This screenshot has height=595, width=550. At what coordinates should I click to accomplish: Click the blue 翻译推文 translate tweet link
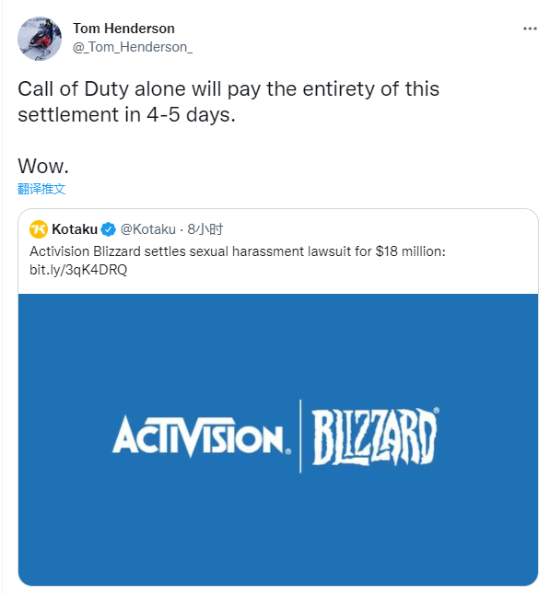(x=41, y=189)
